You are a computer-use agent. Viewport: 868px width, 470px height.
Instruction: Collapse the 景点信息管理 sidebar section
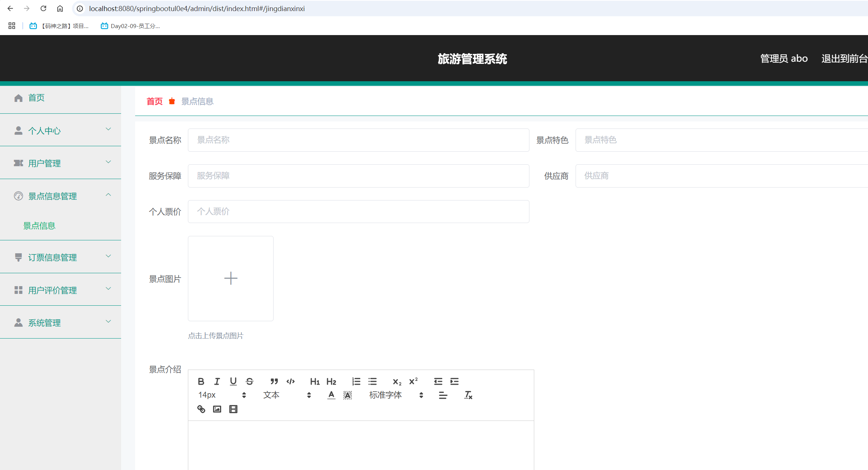click(x=61, y=196)
